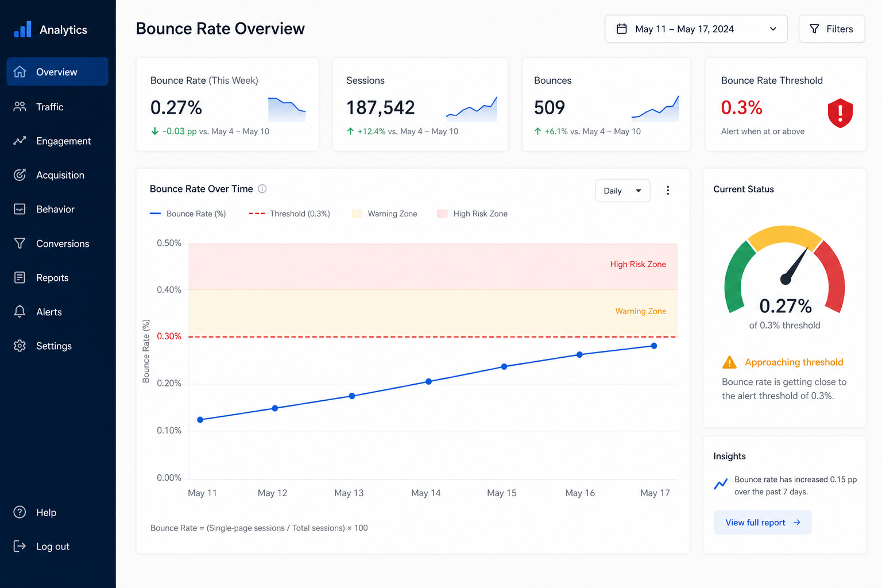
Task: Open the Reports section
Action: click(57, 278)
